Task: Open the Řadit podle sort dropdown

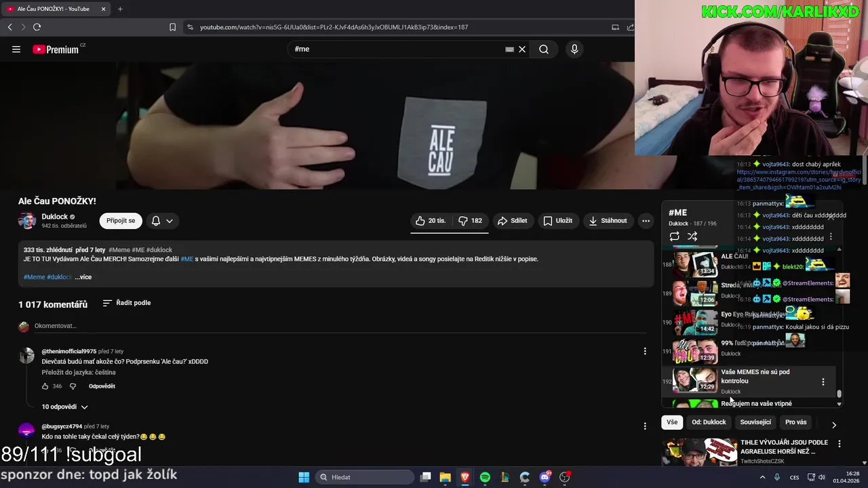Action: click(127, 303)
